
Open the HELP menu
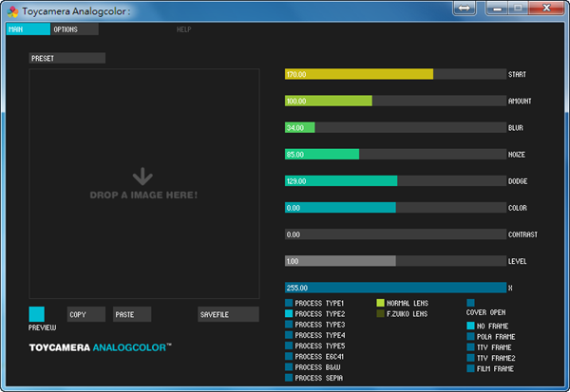[183, 29]
